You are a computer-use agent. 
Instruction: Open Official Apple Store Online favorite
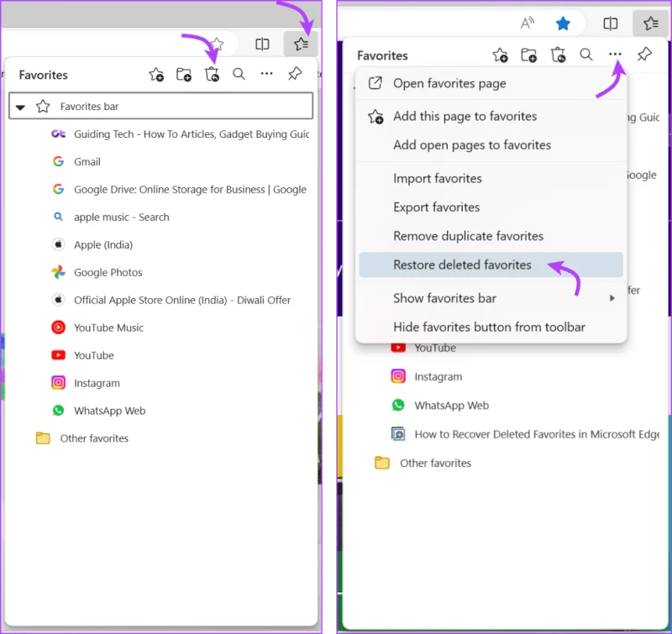171,300
